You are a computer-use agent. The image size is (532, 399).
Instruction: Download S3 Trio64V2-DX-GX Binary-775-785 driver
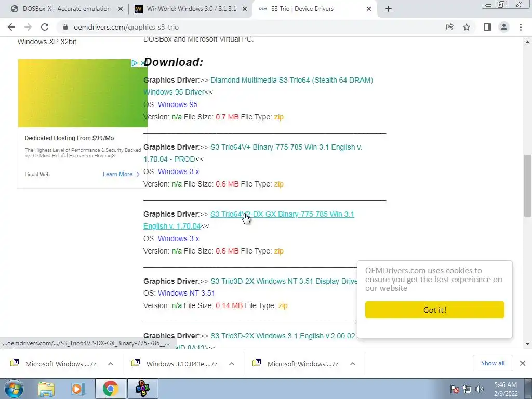pyautogui.click(x=249, y=220)
